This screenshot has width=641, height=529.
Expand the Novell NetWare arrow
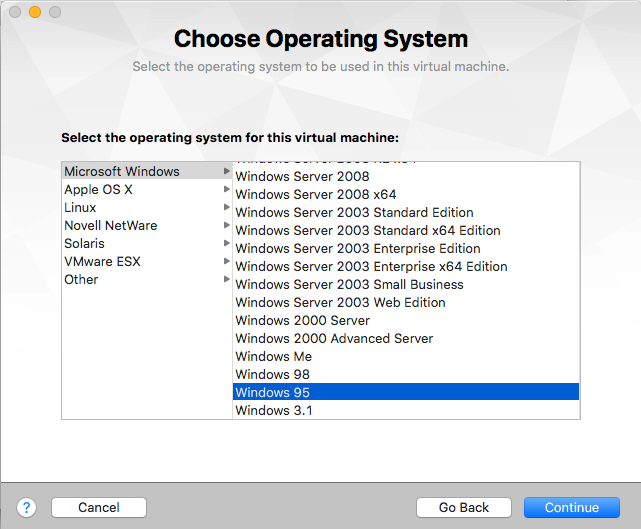tap(227, 225)
